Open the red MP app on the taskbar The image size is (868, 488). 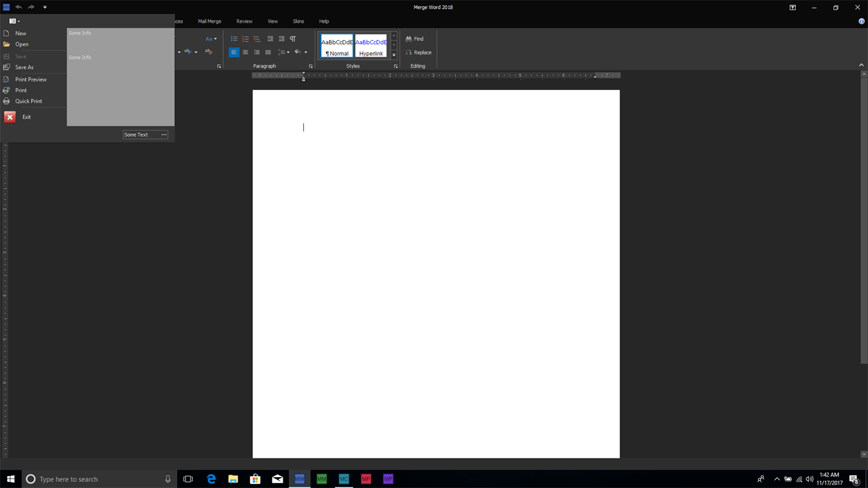[366, 479]
